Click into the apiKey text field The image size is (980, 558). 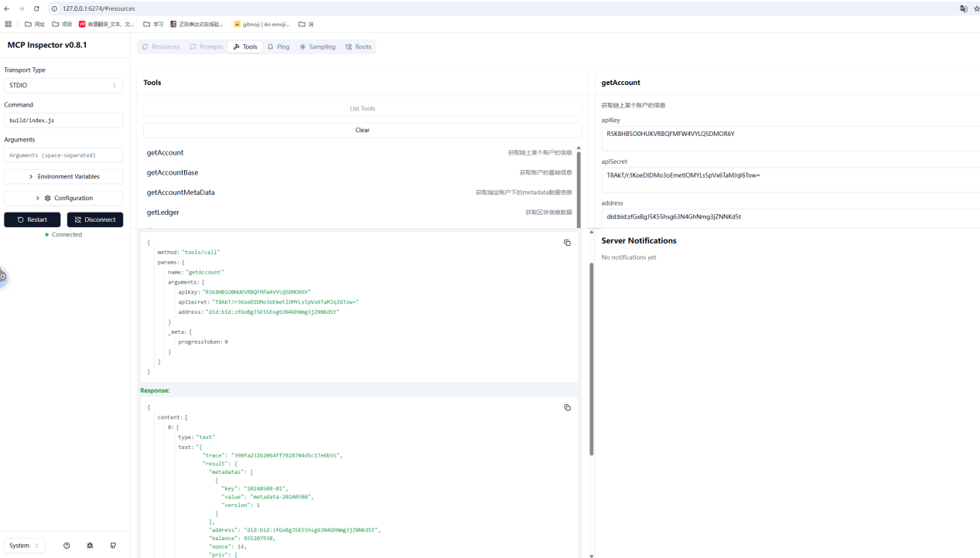click(x=790, y=138)
